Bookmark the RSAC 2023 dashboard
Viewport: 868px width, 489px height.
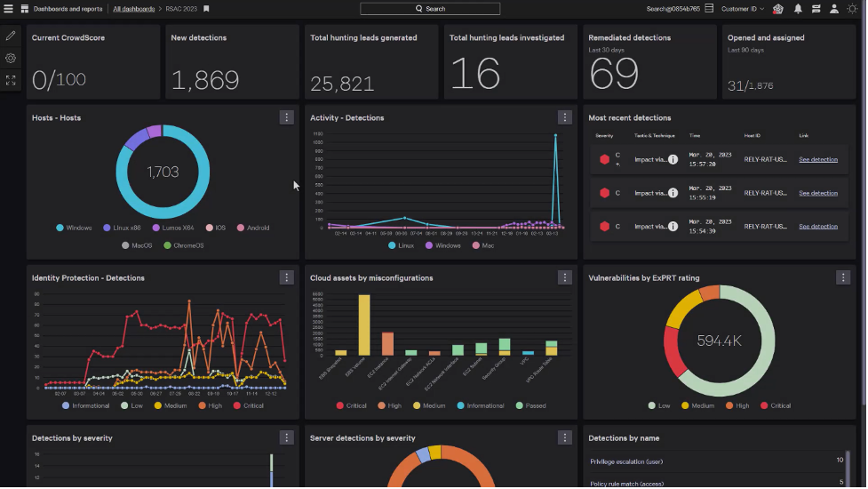206,9
